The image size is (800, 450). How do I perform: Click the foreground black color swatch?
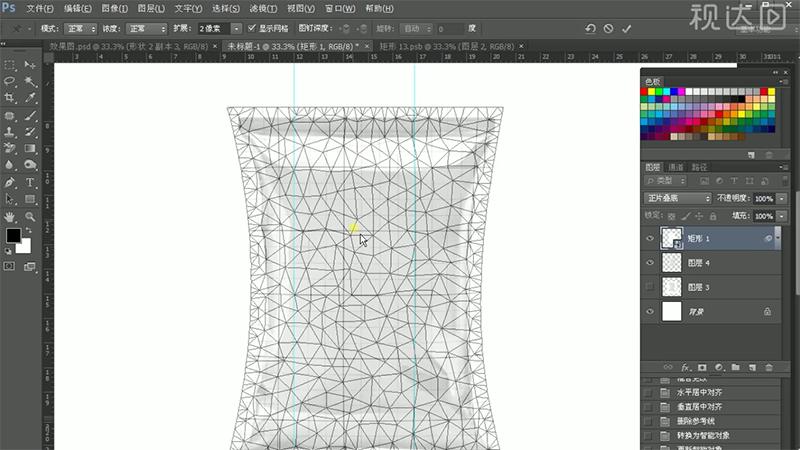13,236
